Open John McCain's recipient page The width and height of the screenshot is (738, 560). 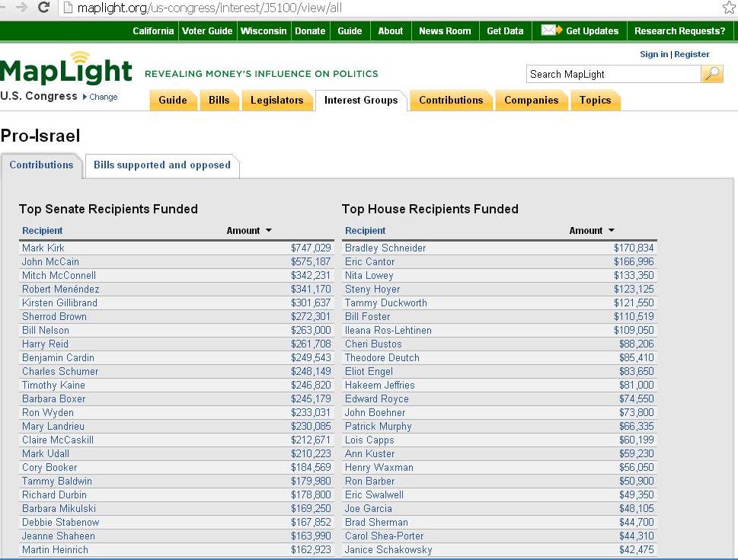[x=50, y=261]
